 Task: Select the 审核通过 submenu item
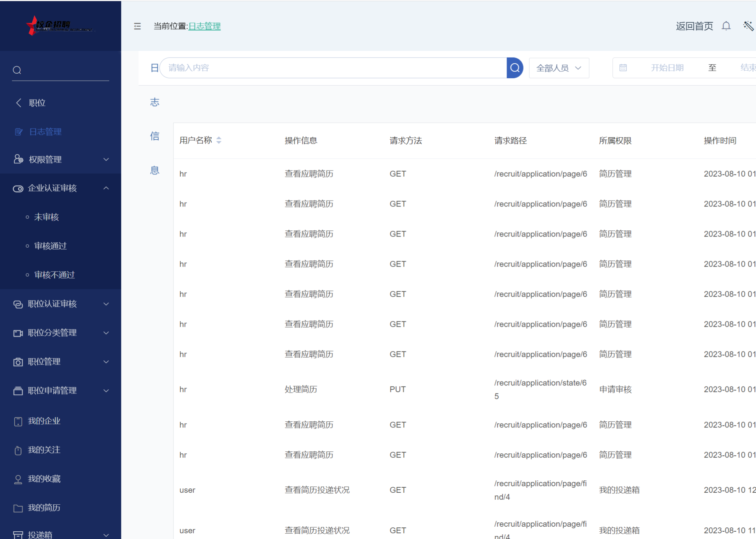click(51, 246)
